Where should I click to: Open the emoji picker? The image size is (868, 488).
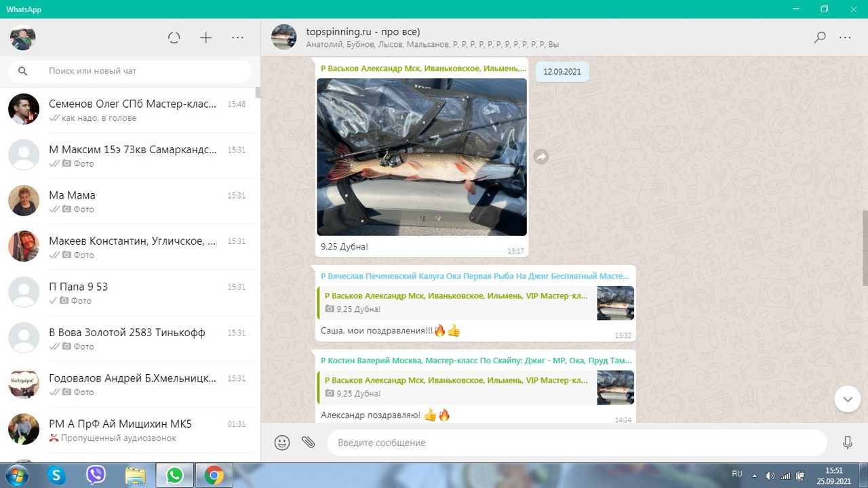point(282,443)
